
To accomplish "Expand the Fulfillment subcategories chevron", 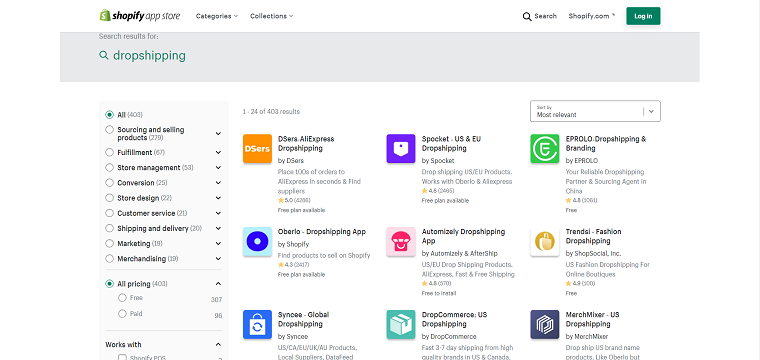I will tap(218, 153).
